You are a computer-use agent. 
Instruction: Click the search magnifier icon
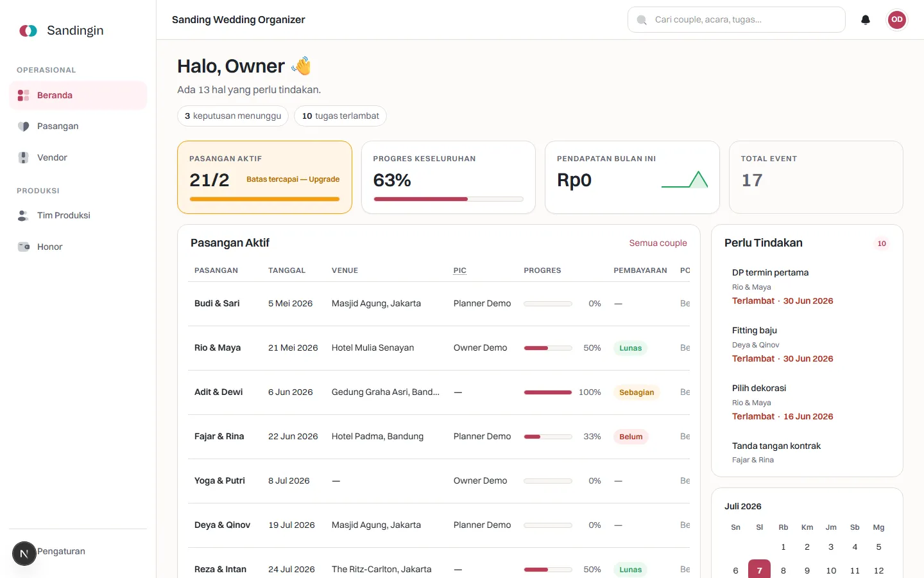pos(642,20)
